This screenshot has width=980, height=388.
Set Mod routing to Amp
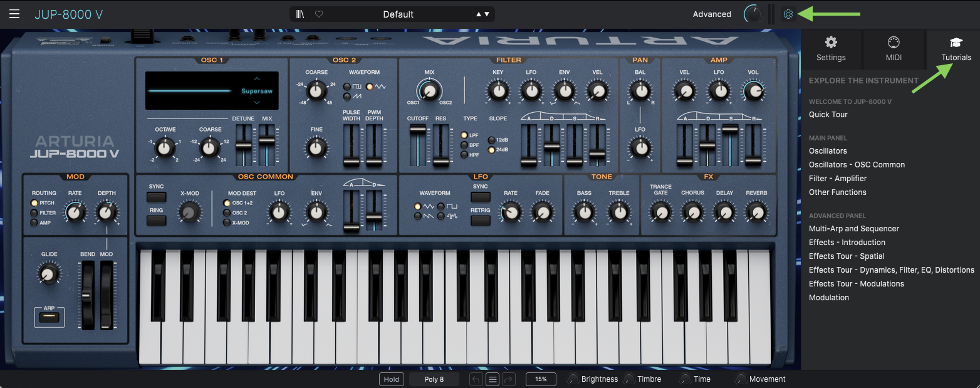(34, 223)
